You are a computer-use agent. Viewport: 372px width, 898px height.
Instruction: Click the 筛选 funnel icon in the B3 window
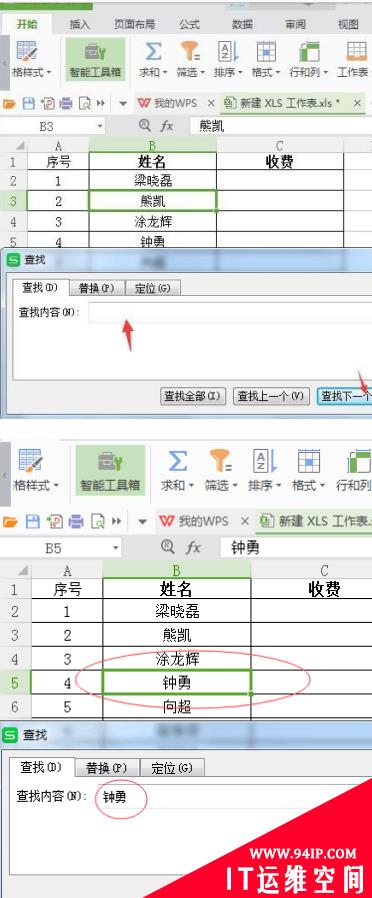(x=189, y=52)
